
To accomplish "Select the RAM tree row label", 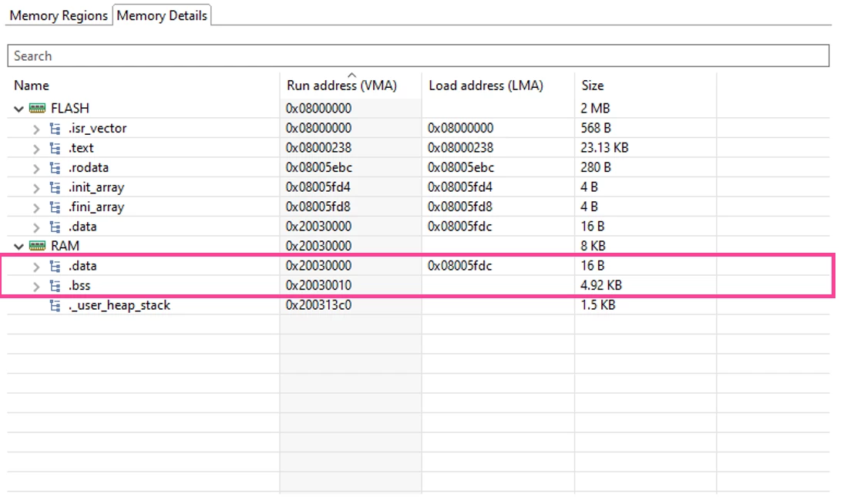I will point(65,246).
